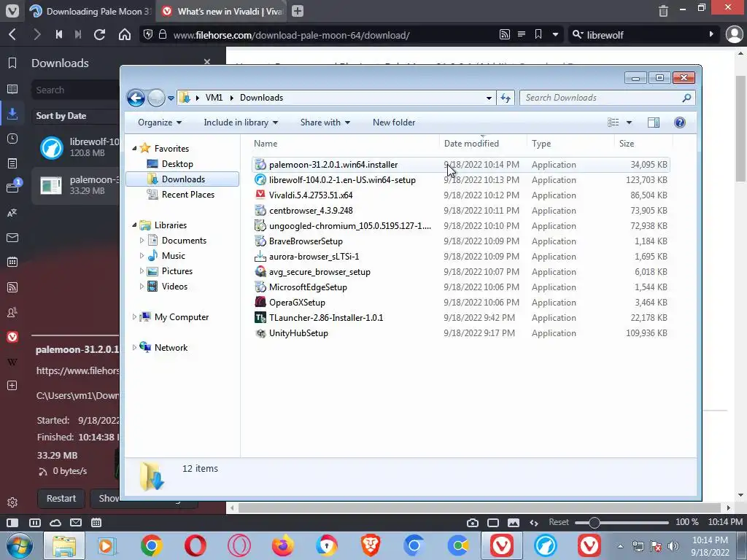Open Vivaldi translate panel icon
Screen dimensions: 747x560
tap(12, 213)
